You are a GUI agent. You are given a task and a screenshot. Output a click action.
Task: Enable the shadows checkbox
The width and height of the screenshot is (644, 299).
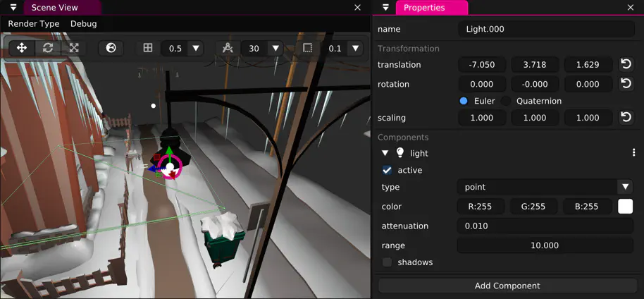pos(387,262)
